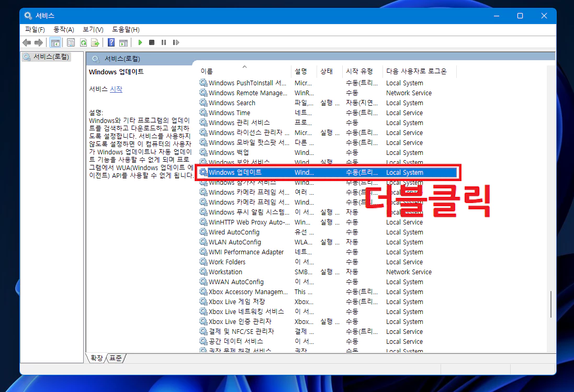Click the gear icon beside Workstation

[x=203, y=272]
